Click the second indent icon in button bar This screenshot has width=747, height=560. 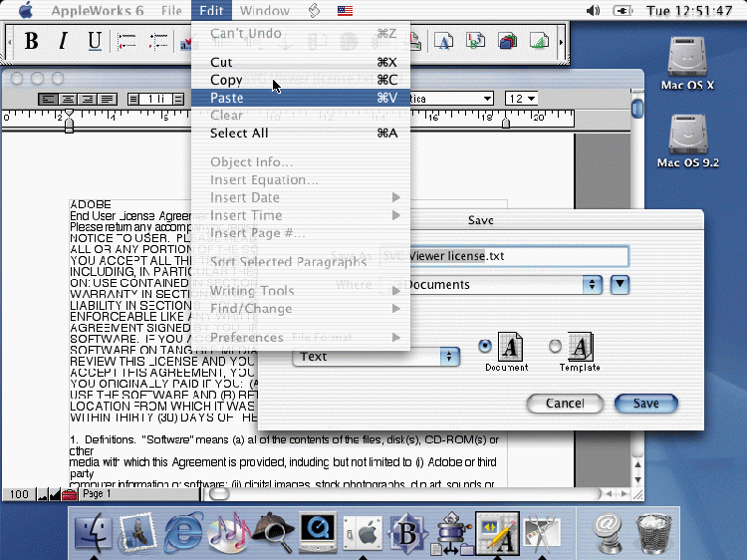(x=157, y=42)
